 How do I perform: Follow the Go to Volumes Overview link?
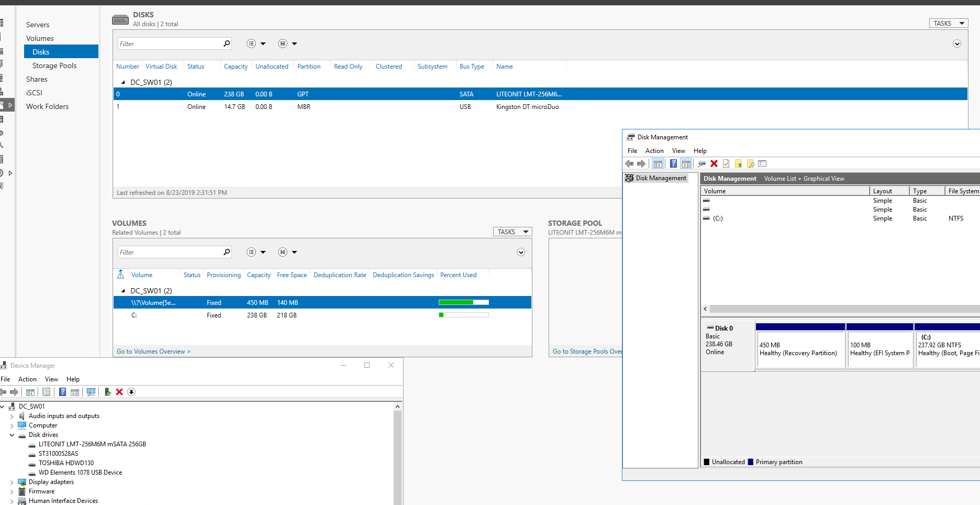point(153,352)
